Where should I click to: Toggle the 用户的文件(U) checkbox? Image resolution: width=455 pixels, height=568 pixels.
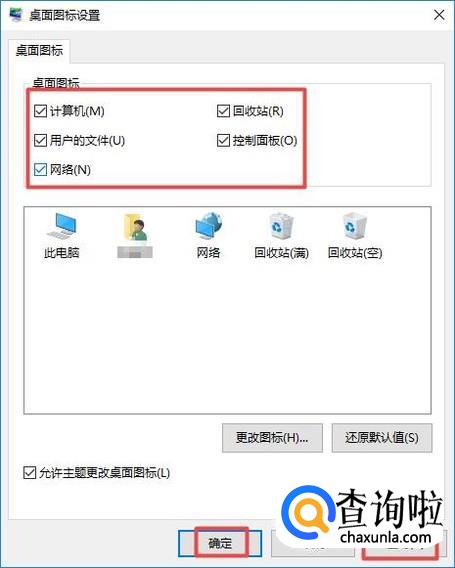40,140
